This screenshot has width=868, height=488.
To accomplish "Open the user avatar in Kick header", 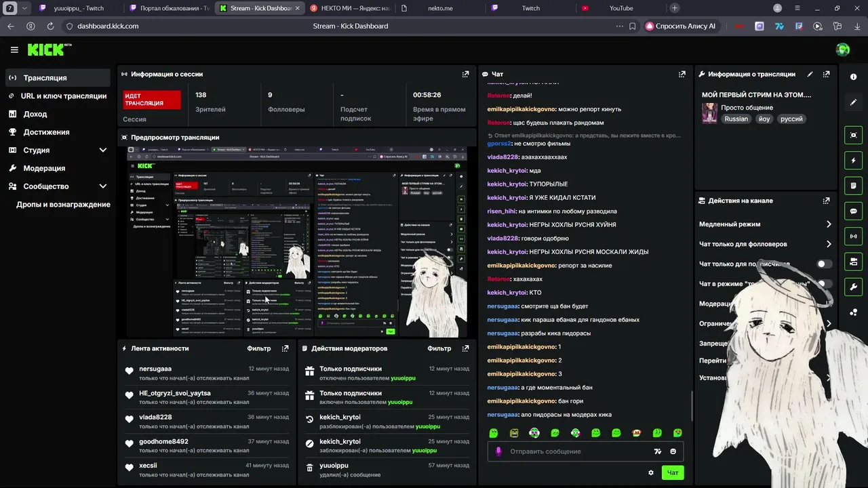I will (843, 49).
